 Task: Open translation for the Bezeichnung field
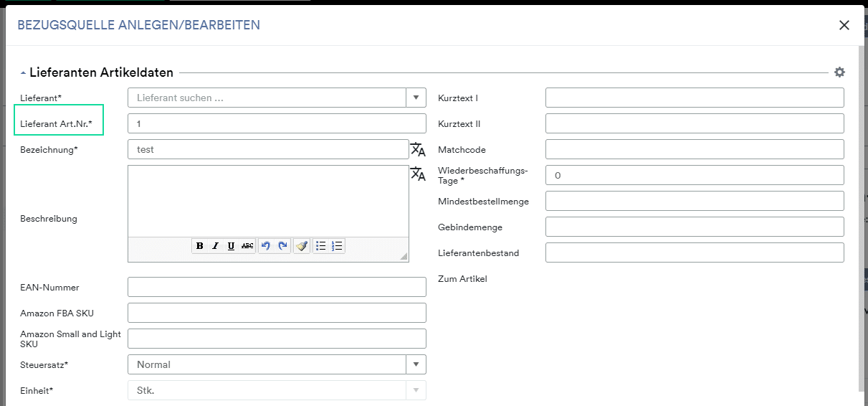tap(418, 149)
